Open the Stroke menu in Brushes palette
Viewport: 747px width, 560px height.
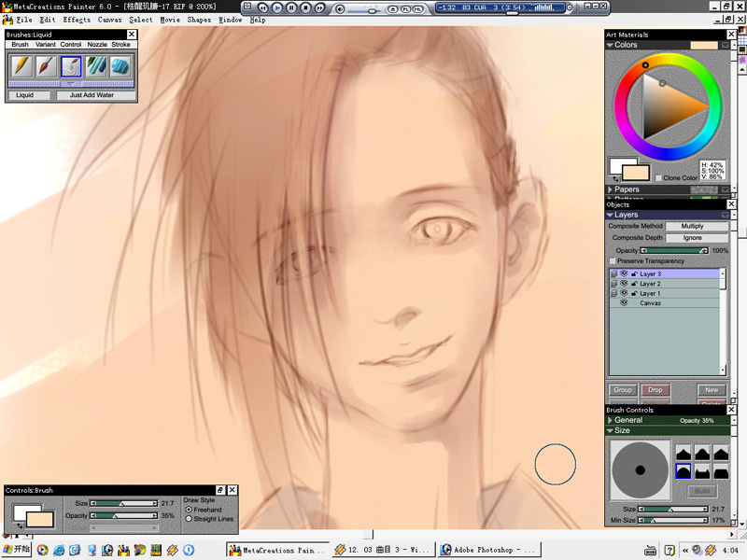[121, 44]
